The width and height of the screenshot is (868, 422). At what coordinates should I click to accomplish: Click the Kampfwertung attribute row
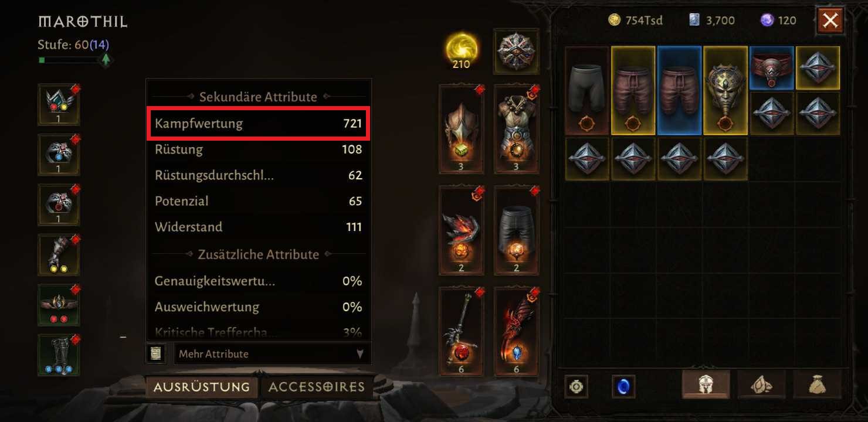258,124
